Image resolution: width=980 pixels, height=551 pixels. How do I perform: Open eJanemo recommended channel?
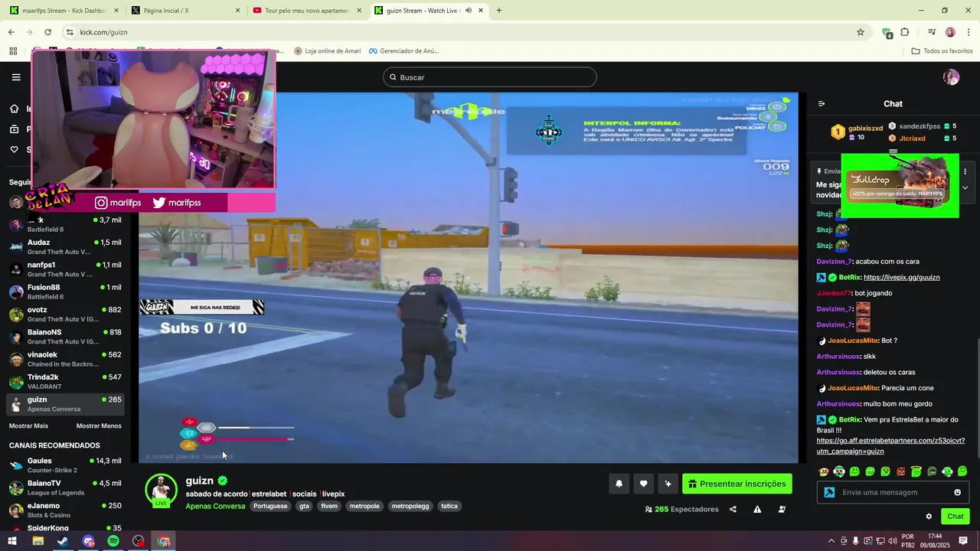[65, 510]
